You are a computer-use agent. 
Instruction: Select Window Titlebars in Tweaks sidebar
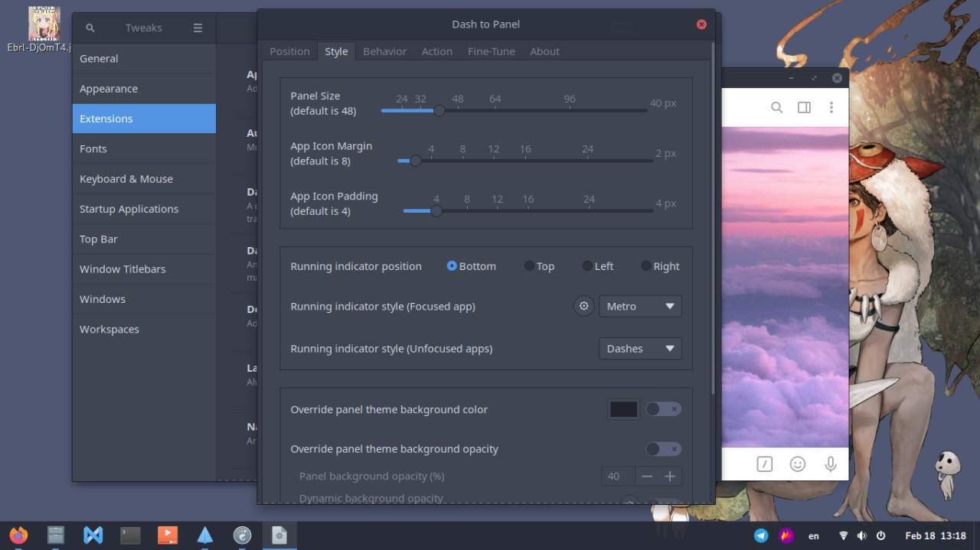[144, 269]
